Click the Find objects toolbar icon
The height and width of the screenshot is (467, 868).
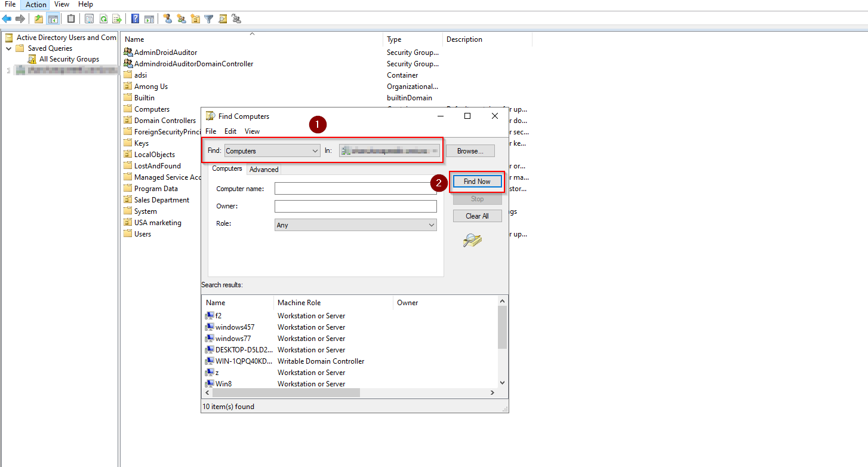222,19
